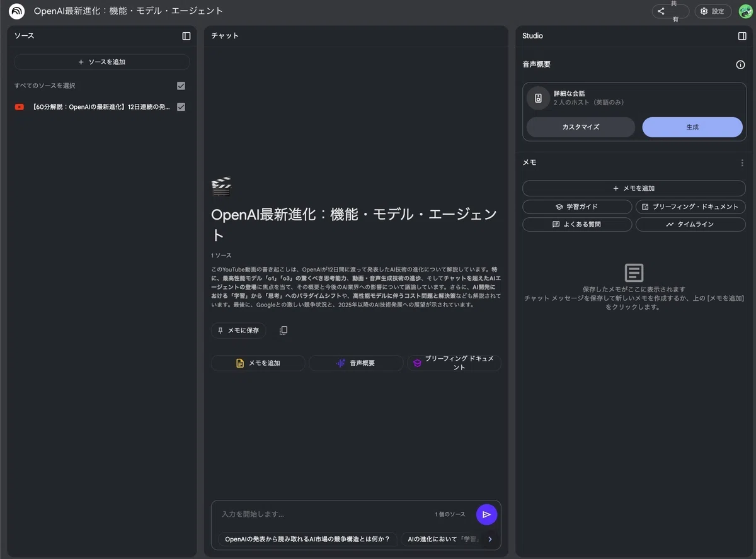The height and width of the screenshot is (559, 756).
Task: Create a ブリーフィング・ドキュメント in Studio
Action: tap(690, 206)
